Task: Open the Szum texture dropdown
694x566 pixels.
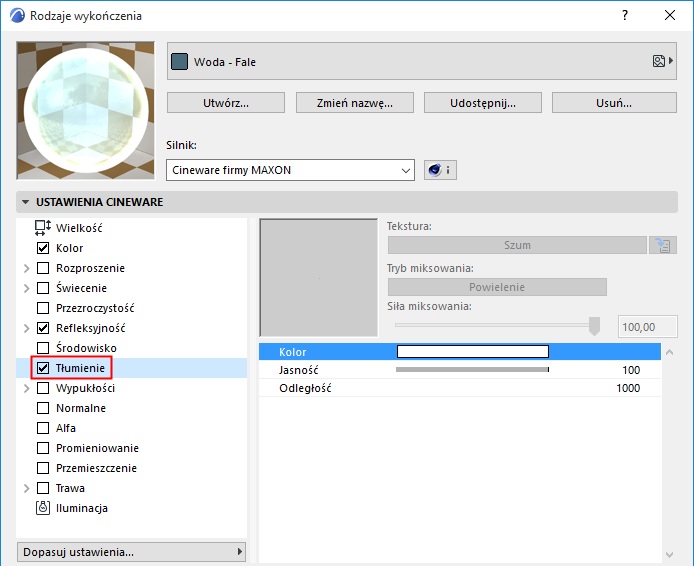Action: pyautogui.click(x=517, y=245)
